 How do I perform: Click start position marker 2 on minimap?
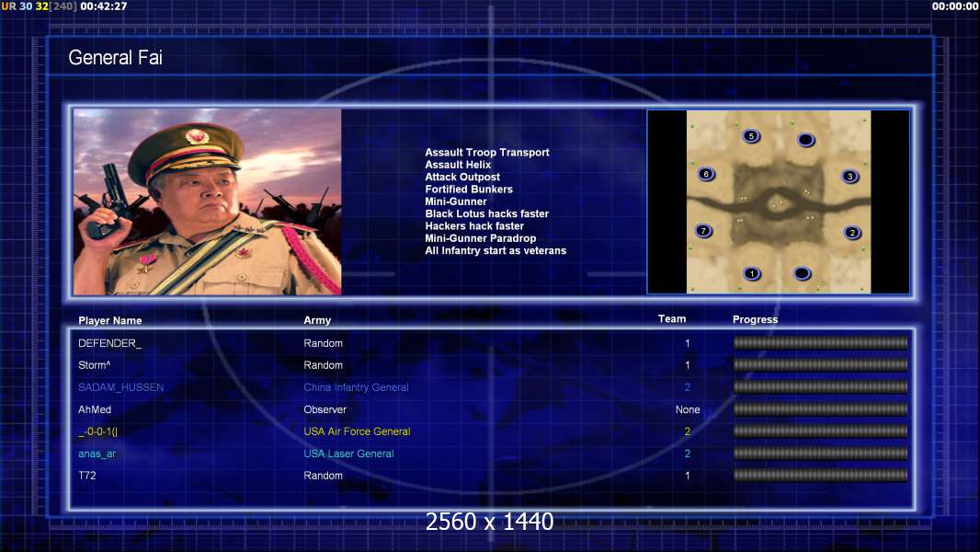click(x=852, y=233)
